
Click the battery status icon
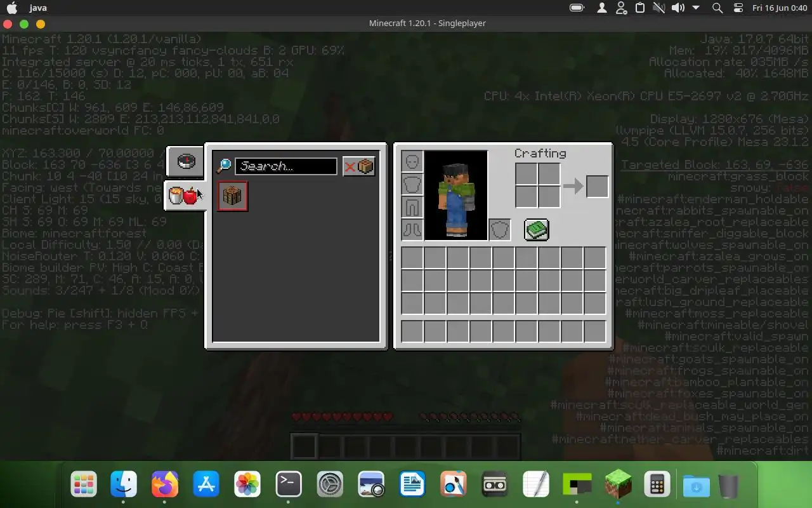(x=577, y=8)
